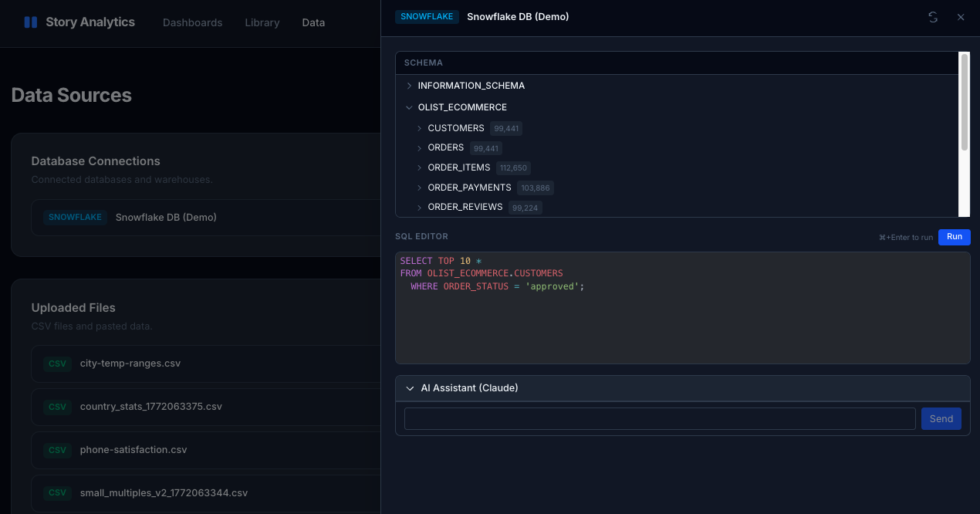Click the INFORMATION_SCHEMA label

click(x=471, y=86)
